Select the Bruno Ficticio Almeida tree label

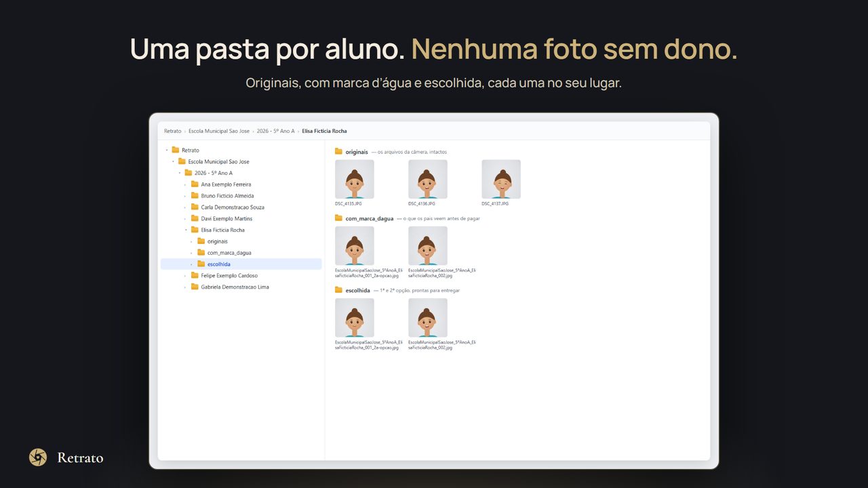point(228,196)
